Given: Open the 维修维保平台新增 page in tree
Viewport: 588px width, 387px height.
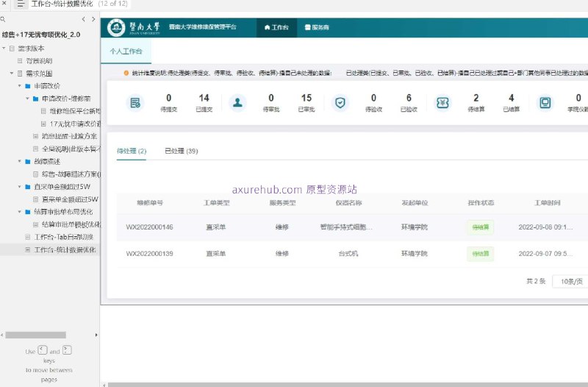Looking at the screenshot, I should click(x=75, y=111).
